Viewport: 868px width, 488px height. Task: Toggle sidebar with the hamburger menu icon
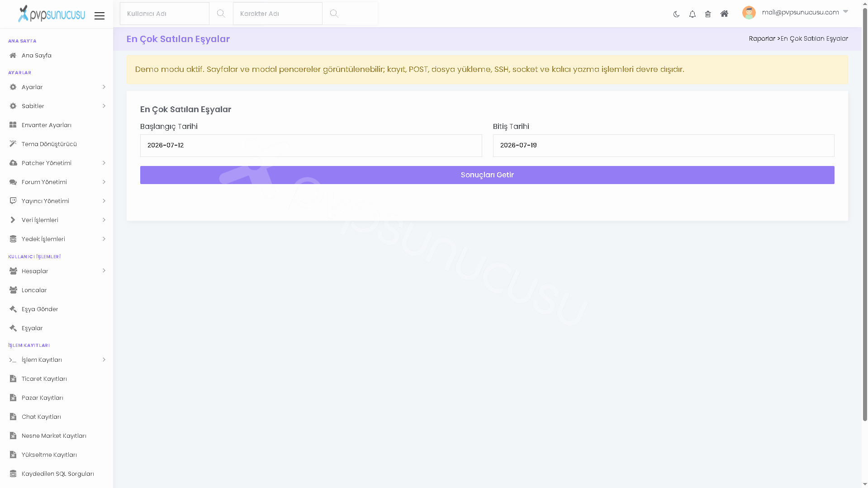coord(100,16)
